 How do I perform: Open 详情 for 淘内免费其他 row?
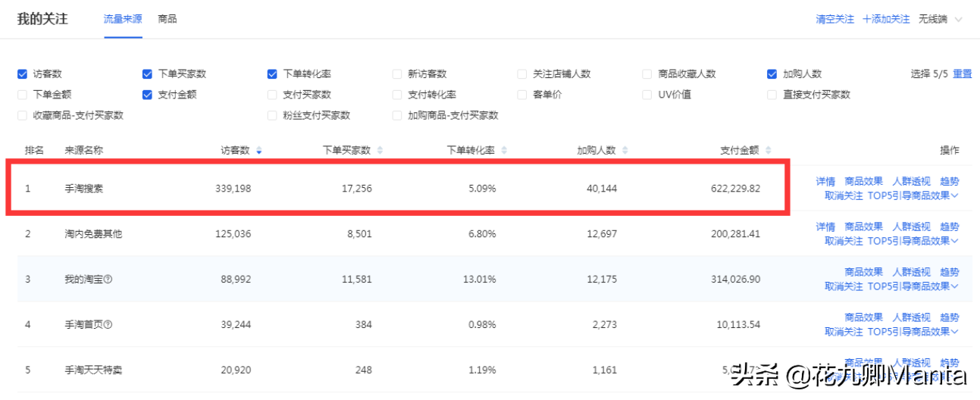click(x=825, y=227)
